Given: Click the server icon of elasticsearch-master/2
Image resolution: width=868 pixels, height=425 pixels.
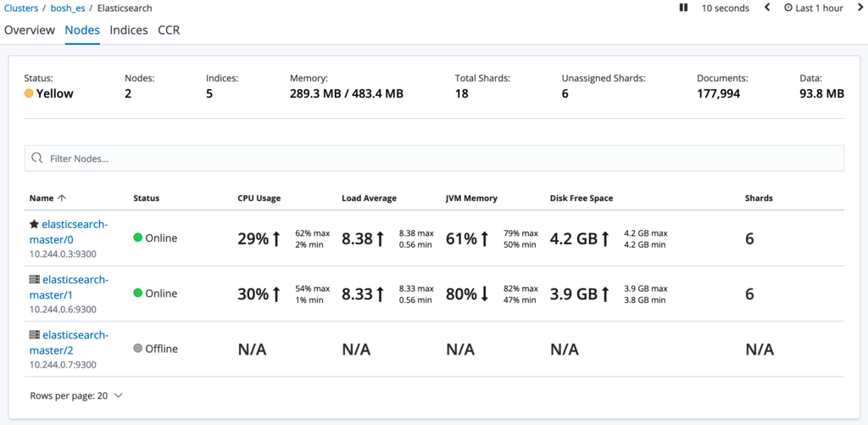Looking at the screenshot, I should click(34, 335).
